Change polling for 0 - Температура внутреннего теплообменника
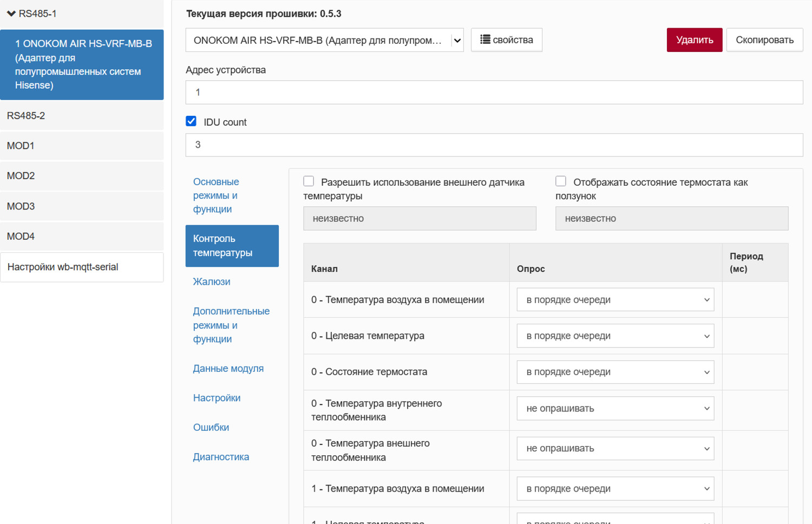The image size is (812, 524). pos(615,409)
